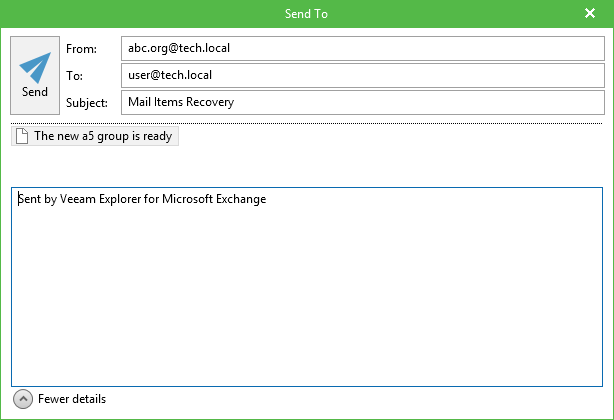
Task: Click the abc.org@tech.local address text
Action: tap(179, 48)
